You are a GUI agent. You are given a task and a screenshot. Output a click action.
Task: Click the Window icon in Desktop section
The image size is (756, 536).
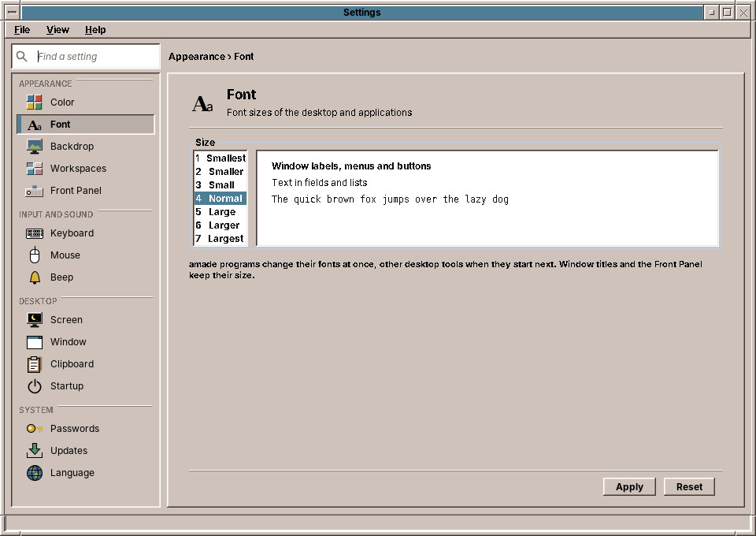(34, 342)
